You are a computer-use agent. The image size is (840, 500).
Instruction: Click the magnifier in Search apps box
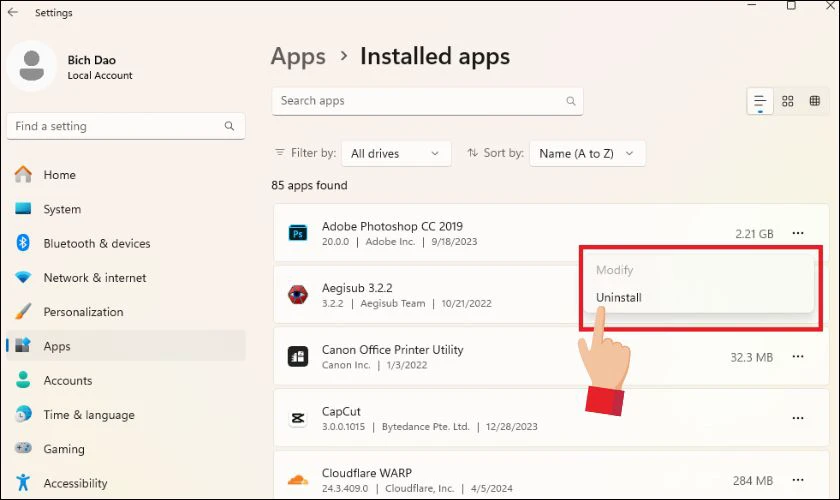click(571, 101)
